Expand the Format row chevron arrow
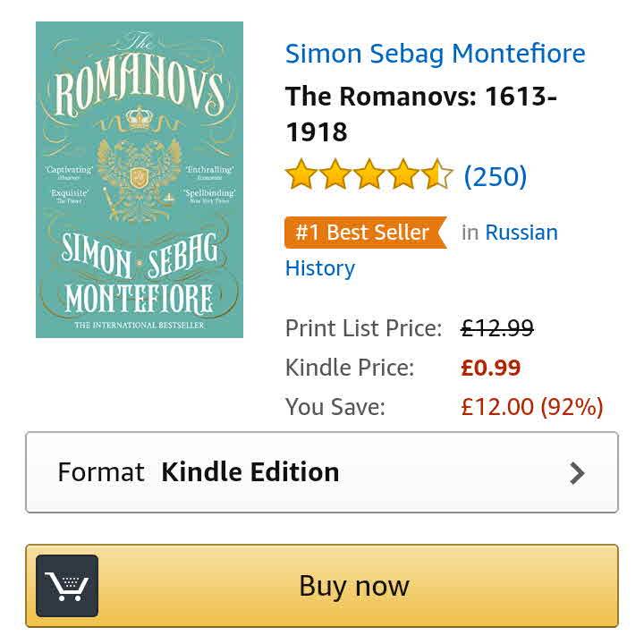 [578, 473]
